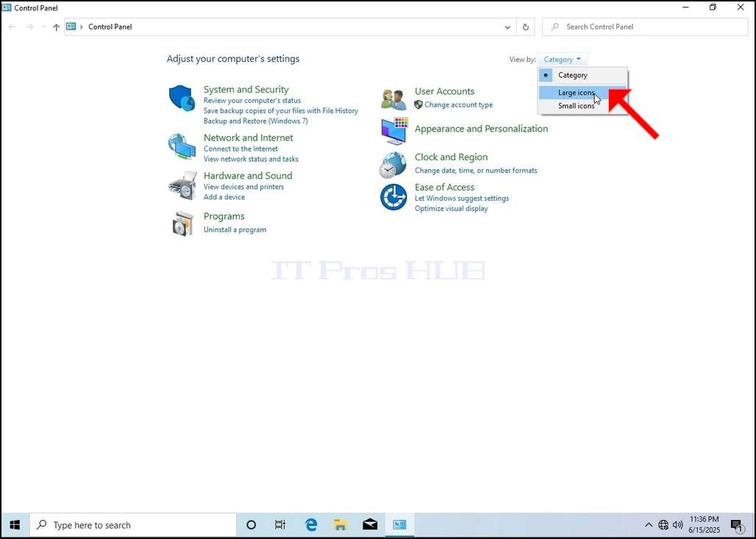Click Change date, time, or number formats
Screen dimensions: 756x539
pyautogui.click(x=476, y=171)
